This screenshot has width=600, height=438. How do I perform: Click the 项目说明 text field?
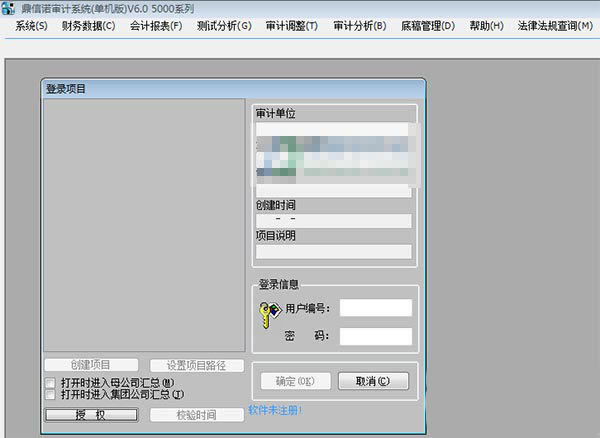click(333, 252)
